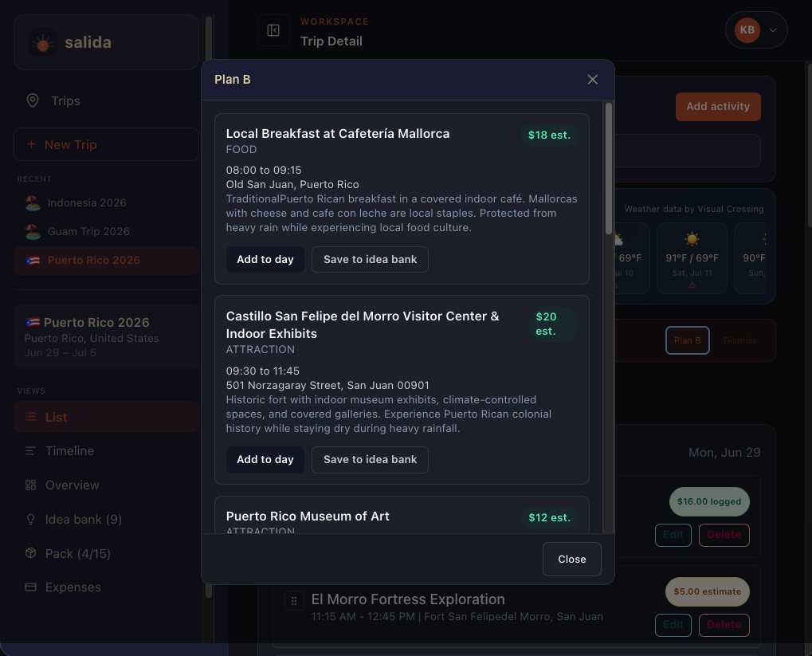Click the New Trip button
This screenshot has height=656, width=812.
(106, 144)
